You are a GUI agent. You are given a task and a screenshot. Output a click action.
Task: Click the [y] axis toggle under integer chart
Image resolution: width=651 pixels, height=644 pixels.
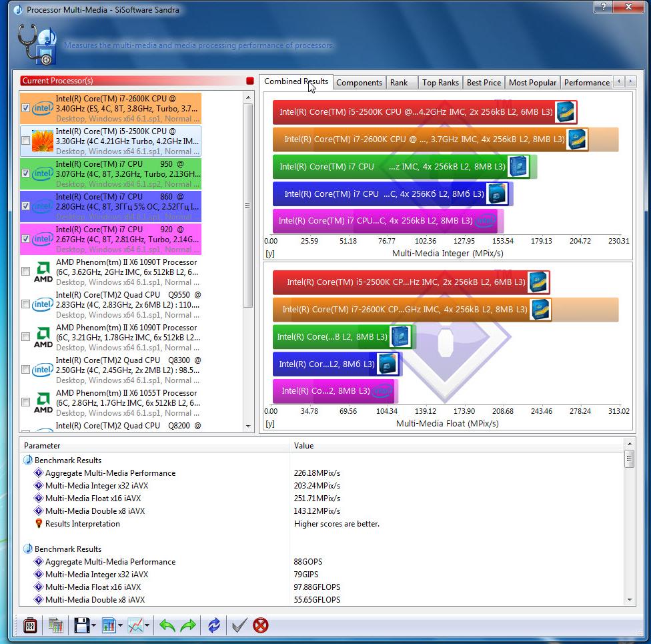[x=270, y=254]
